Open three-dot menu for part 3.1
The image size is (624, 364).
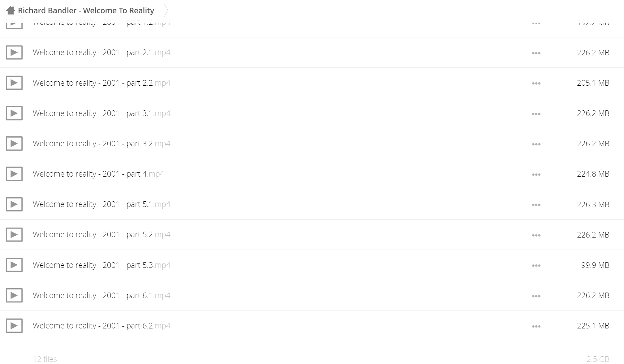pos(536,114)
